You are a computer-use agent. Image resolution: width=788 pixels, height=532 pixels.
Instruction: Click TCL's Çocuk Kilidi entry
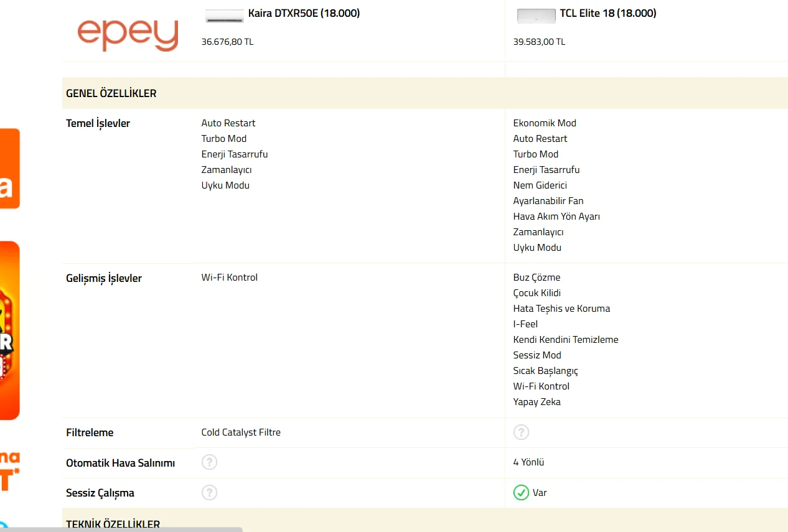click(537, 293)
